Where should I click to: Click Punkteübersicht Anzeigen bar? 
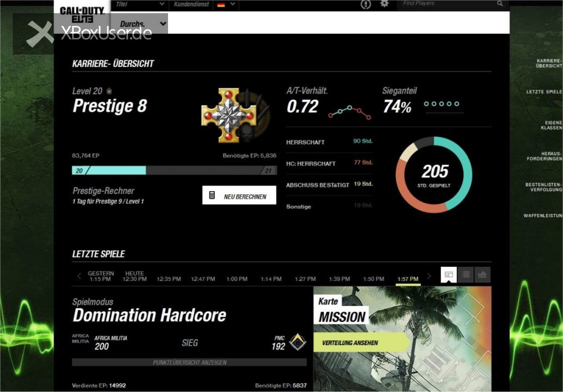tap(190, 363)
